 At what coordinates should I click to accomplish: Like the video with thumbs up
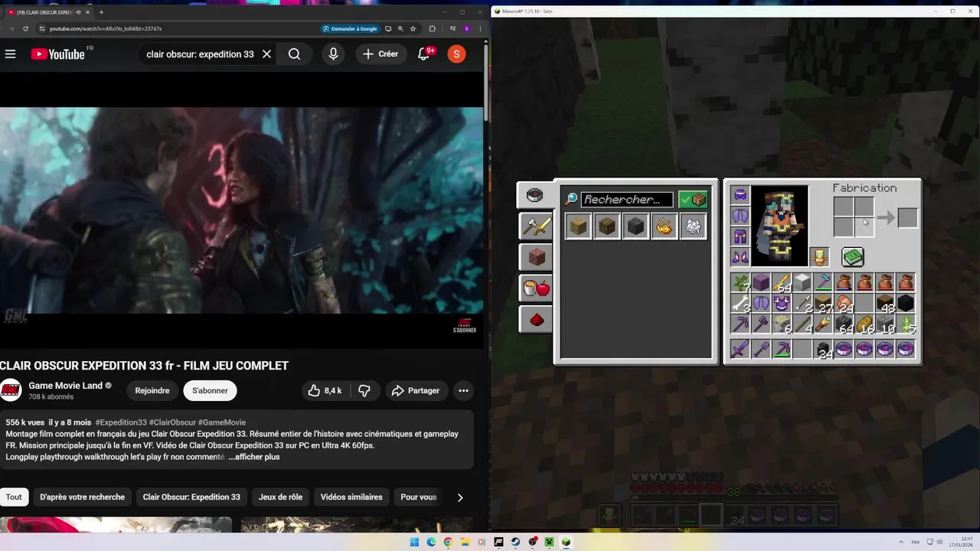(325, 390)
